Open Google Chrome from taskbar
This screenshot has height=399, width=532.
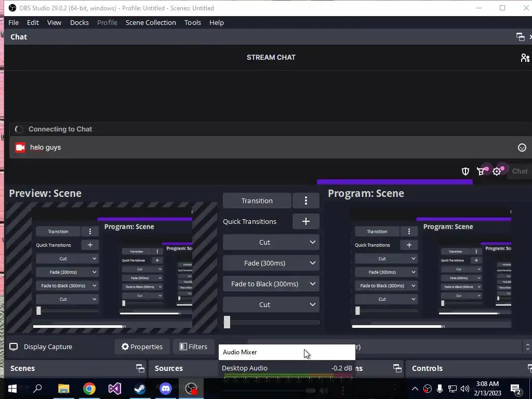89,389
